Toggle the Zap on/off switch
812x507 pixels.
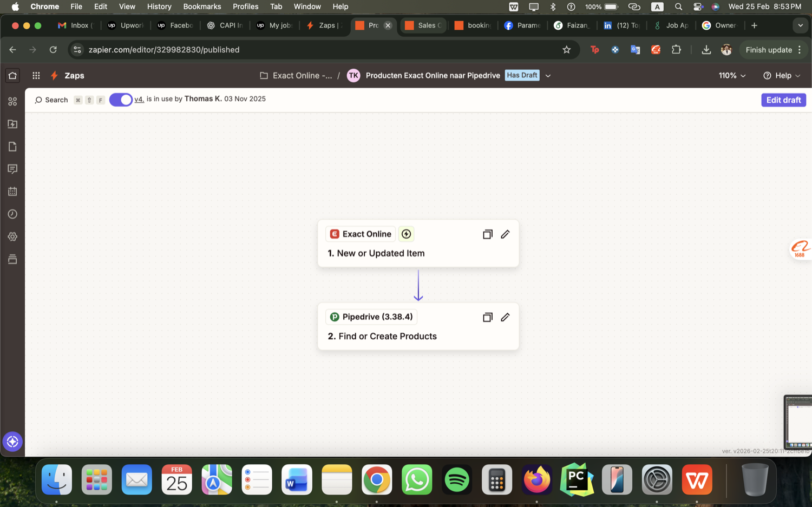pyautogui.click(x=121, y=100)
